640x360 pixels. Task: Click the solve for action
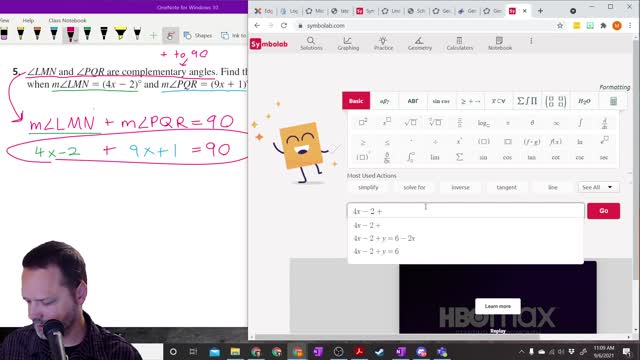pyautogui.click(x=414, y=187)
